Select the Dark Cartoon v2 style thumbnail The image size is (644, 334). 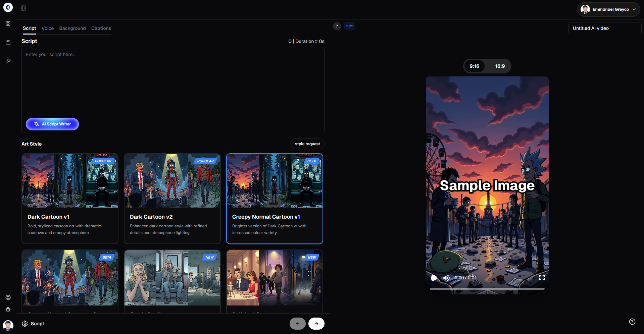click(172, 181)
